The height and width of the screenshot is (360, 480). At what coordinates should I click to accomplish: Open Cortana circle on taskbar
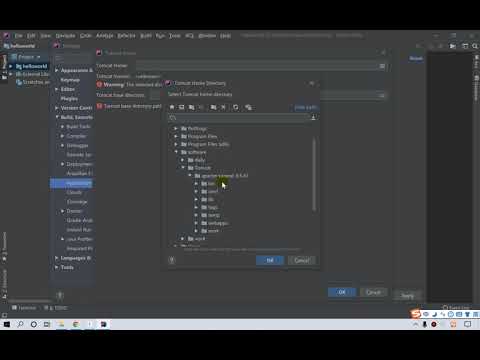(34, 324)
